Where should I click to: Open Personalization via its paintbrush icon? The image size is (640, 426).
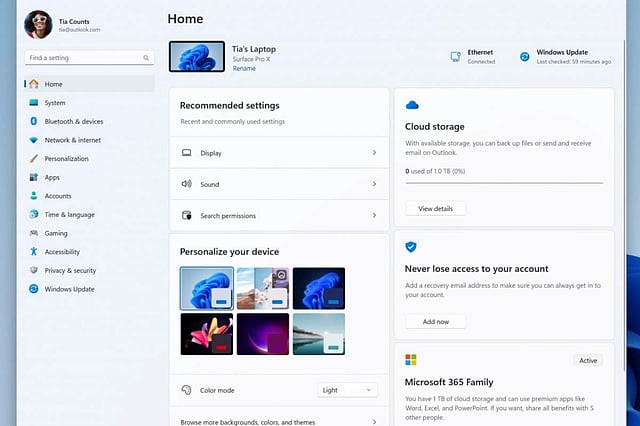[x=34, y=158]
